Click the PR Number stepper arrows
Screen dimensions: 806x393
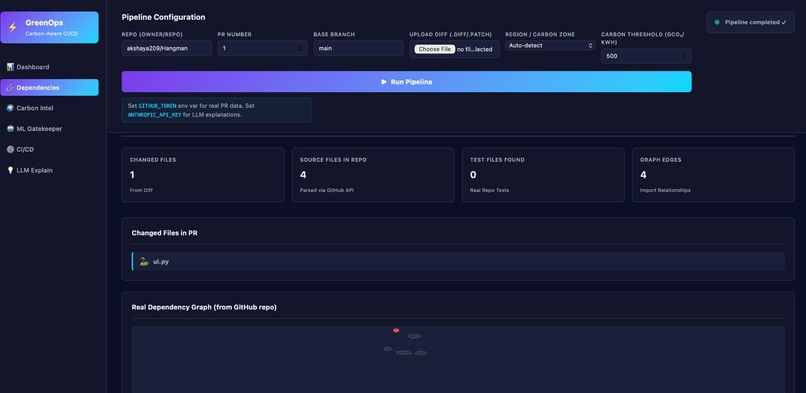tap(300, 48)
